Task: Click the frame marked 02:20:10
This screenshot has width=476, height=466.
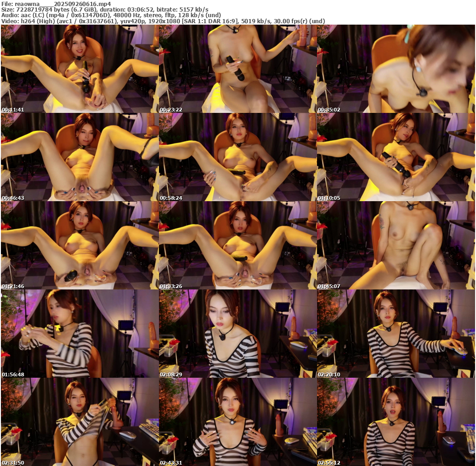Action: (396, 334)
